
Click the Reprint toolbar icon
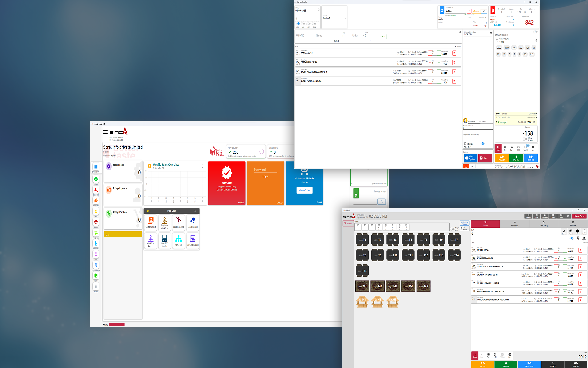(528, 216)
